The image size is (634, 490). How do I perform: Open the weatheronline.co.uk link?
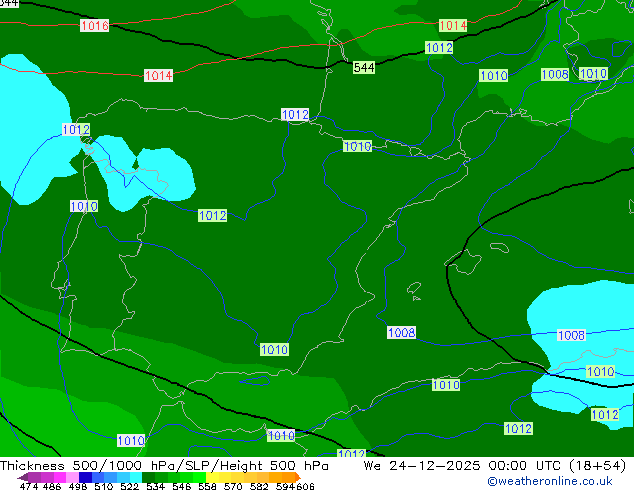550,481
